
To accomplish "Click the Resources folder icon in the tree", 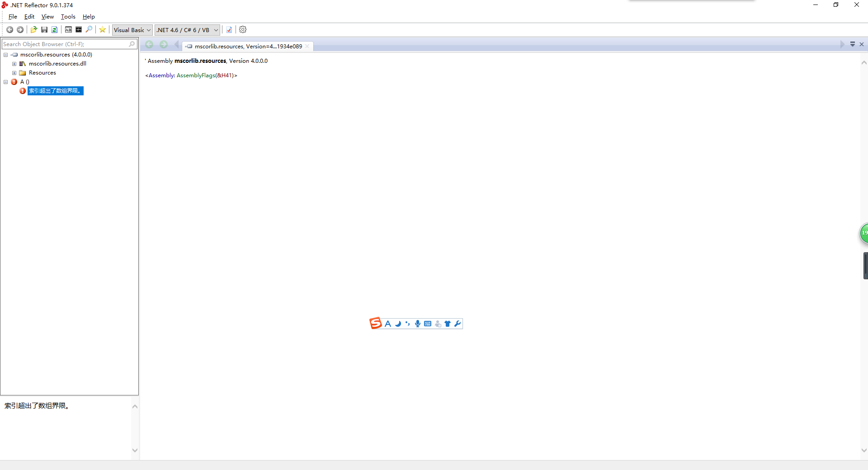I will [x=23, y=73].
